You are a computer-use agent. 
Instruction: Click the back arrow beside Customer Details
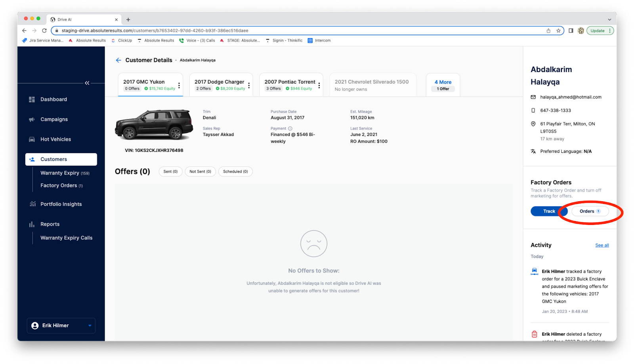(118, 60)
